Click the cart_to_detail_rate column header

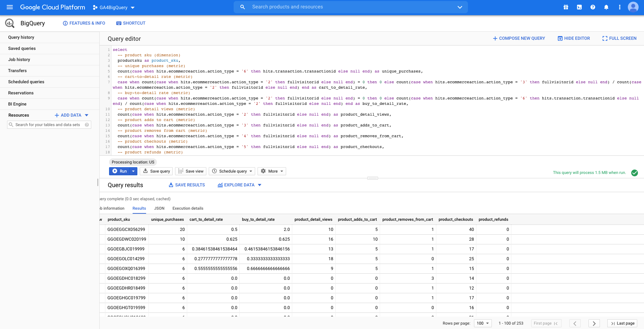point(206,219)
